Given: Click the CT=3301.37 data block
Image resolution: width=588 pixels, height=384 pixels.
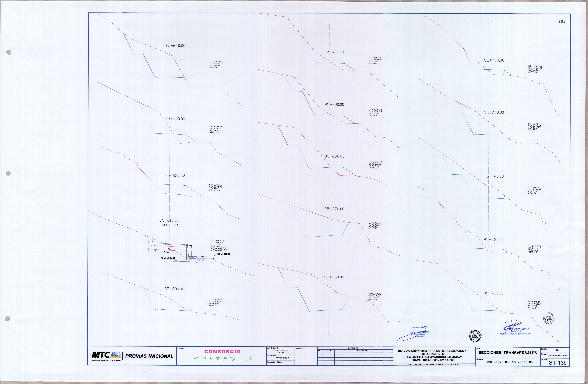Looking at the screenshot, I should [535, 190].
